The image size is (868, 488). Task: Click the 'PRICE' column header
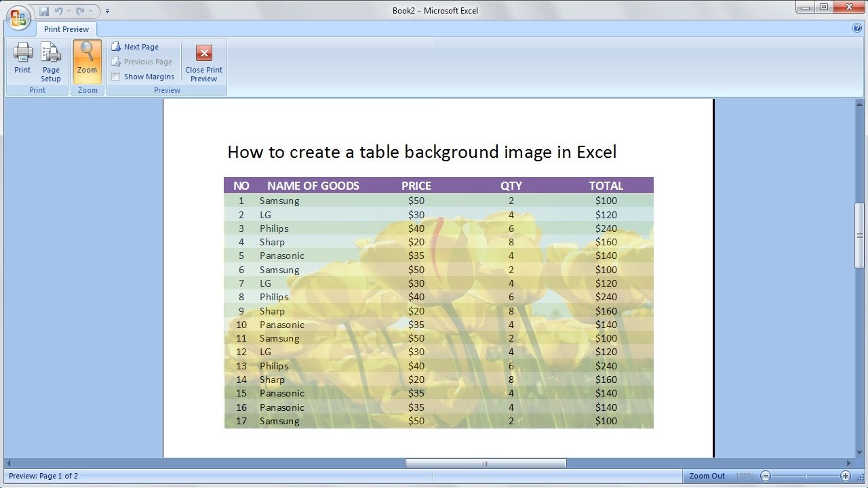[416, 186]
